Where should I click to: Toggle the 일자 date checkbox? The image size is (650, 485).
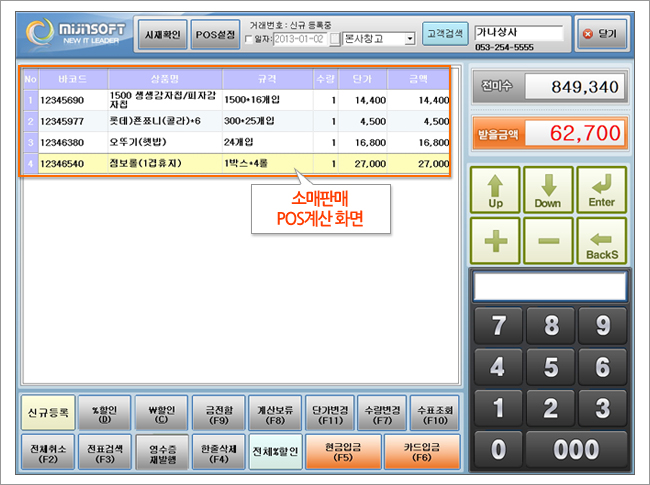click(249, 39)
